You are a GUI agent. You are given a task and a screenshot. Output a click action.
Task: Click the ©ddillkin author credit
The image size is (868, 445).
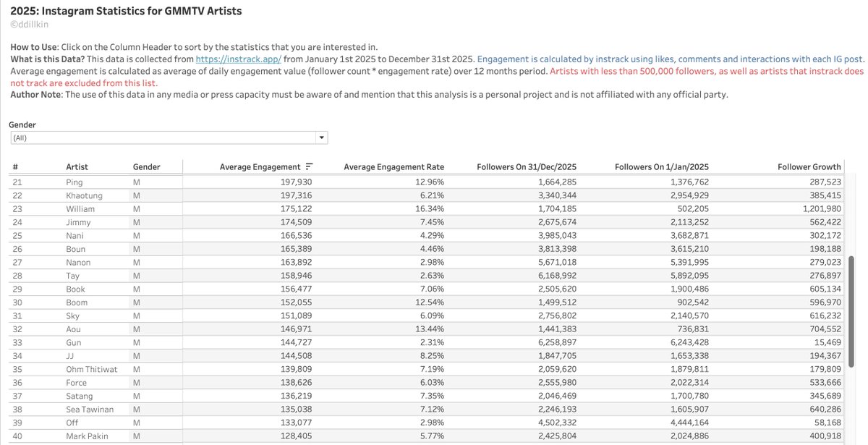[30, 25]
